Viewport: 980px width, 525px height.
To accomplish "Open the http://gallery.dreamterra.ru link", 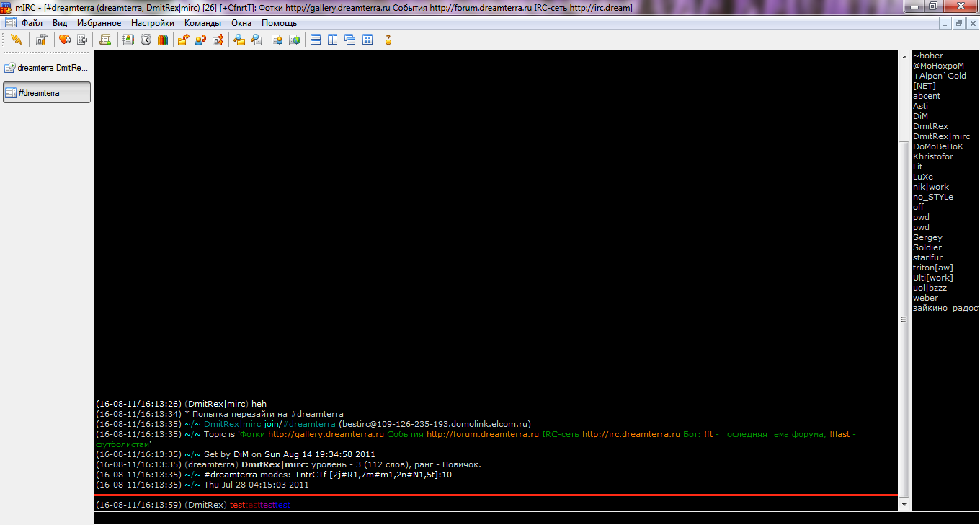I will point(326,434).
